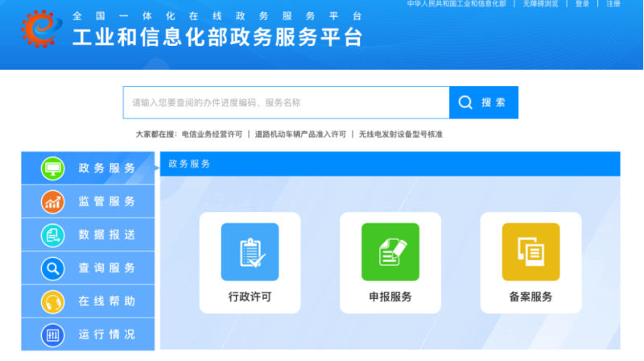Viewport: 644px width, 361px height.
Task: Click the 无线电发射设备型号核准 hot search link
Action: (x=400, y=135)
